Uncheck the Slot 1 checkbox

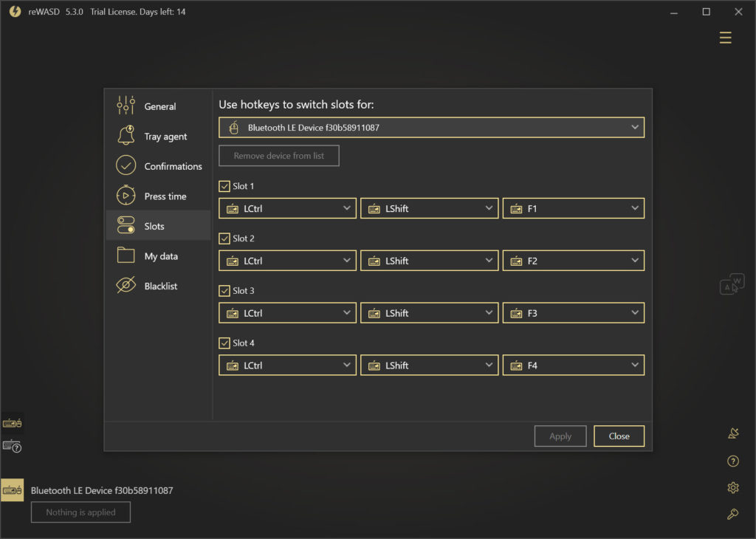click(224, 186)
